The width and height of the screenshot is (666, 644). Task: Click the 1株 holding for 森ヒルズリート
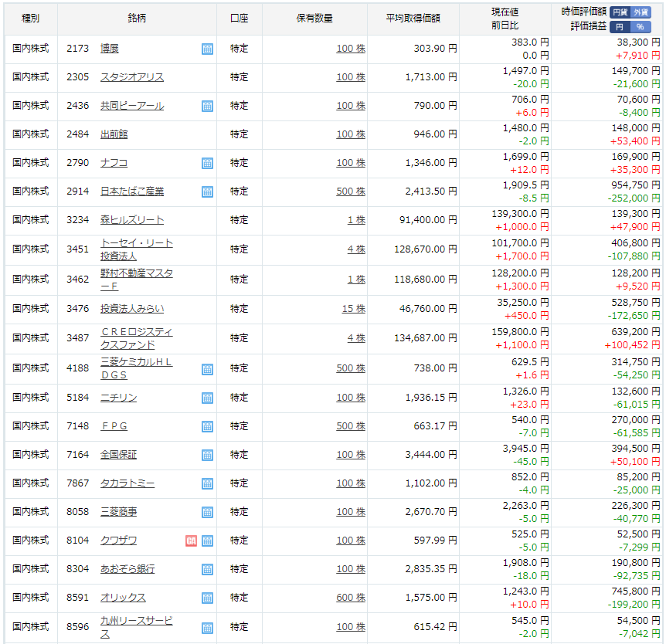click(356, 220)
